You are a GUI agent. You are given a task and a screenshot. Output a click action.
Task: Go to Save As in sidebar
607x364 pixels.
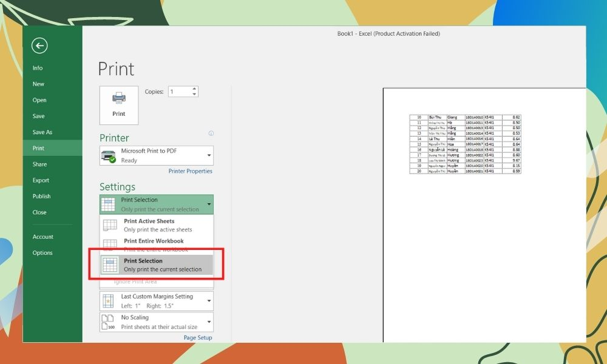click(42, 132)
